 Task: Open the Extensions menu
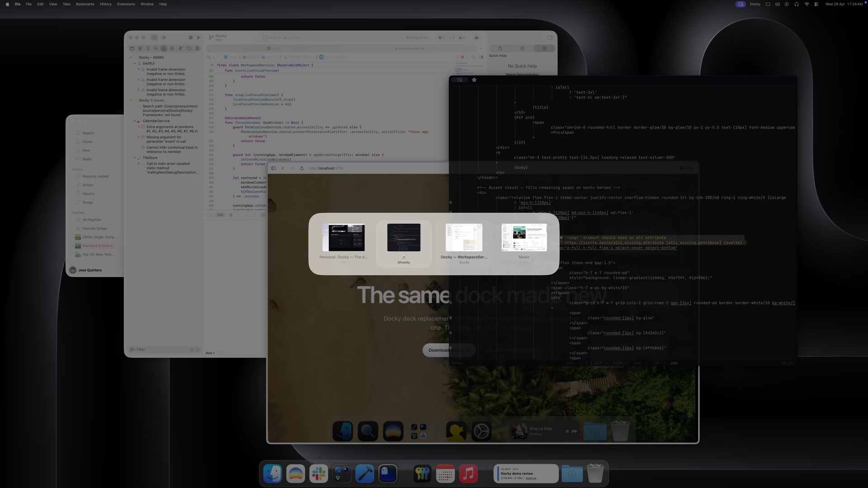point(126,4)
